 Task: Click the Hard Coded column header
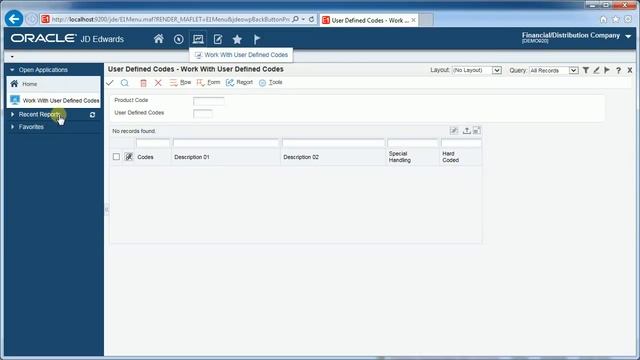[451, 157]
